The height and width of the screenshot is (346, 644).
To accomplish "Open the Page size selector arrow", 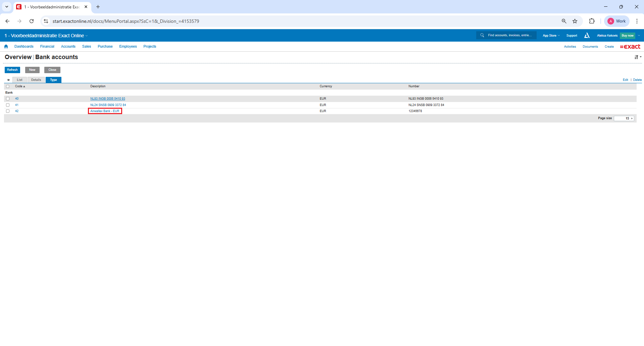I will click(632, 118).
